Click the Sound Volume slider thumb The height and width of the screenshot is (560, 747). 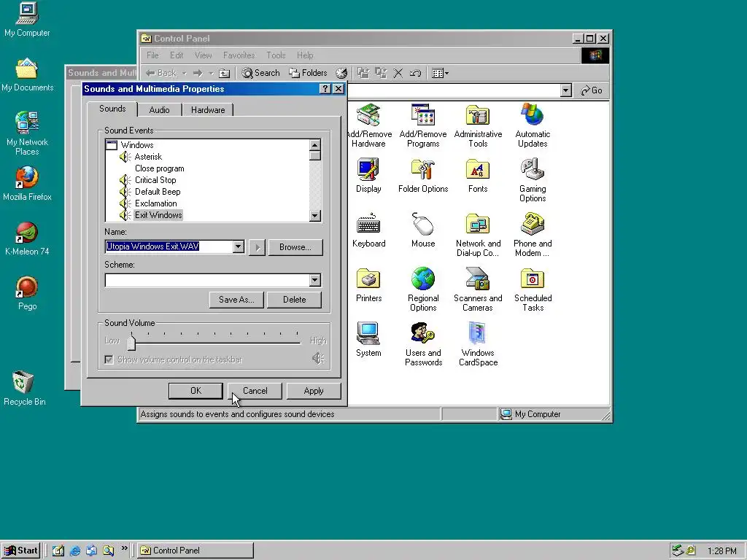click(132, 341)
